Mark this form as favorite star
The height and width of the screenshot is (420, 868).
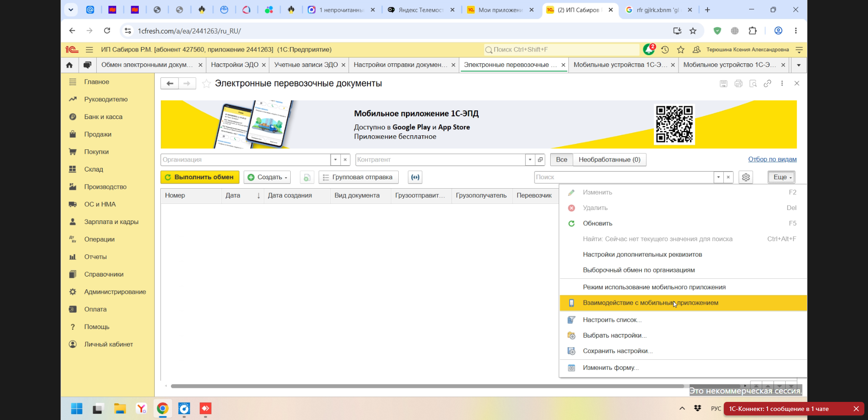point(206,84)
